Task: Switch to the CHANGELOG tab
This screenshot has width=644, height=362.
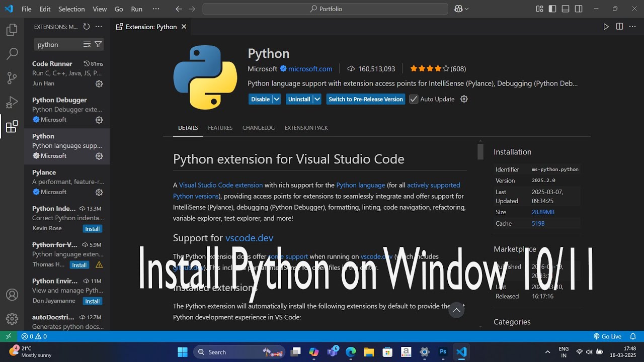Action: (259, 128)
